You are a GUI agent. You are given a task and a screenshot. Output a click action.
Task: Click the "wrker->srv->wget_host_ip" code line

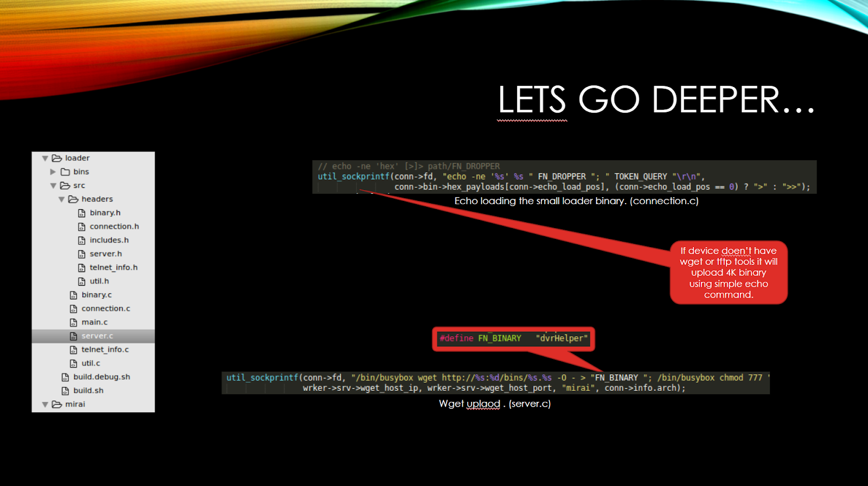pos(494,388)
